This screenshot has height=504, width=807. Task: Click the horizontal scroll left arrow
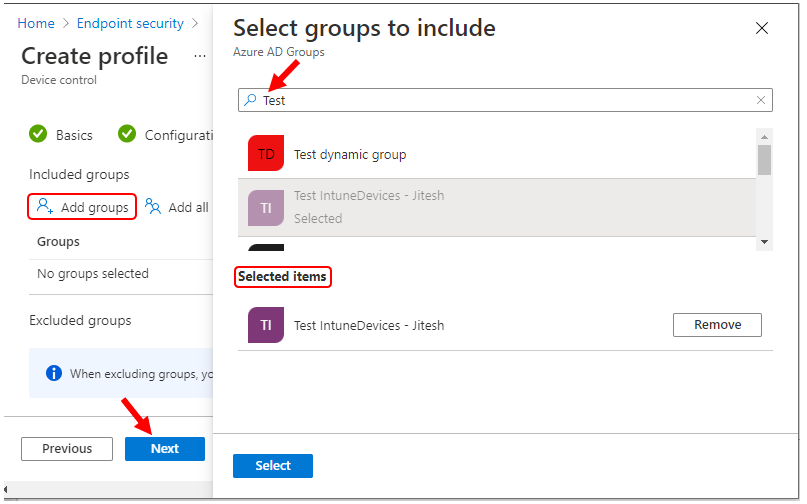[6, 490]
